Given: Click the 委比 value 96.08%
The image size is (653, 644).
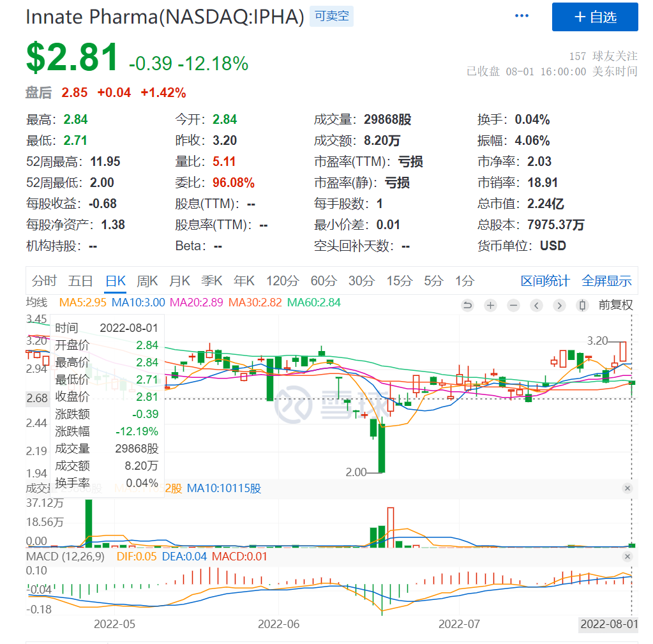Looking at the screenshot, I should click(x=234, y=183).
